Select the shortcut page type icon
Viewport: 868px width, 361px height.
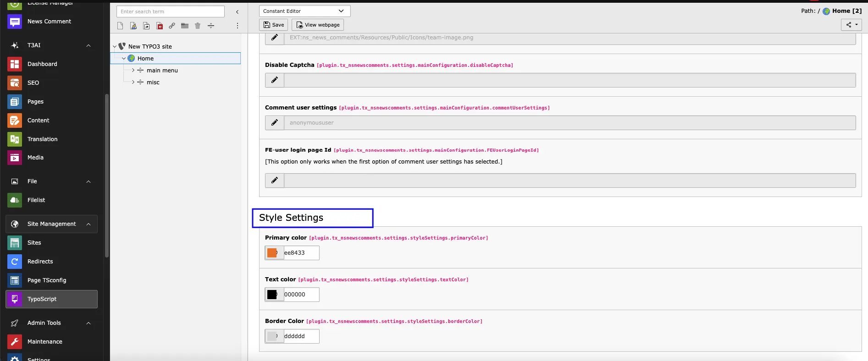point(146,26)
